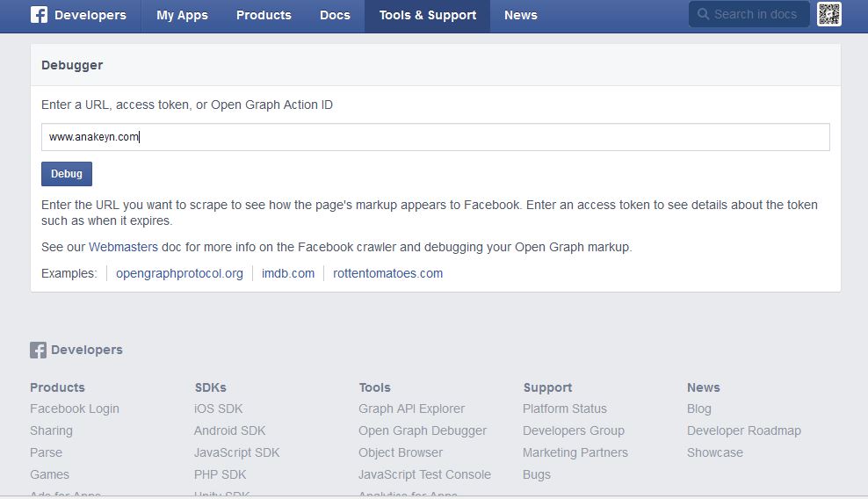
Task: Click the footer SDKs heading
Action: pos(210,387)
